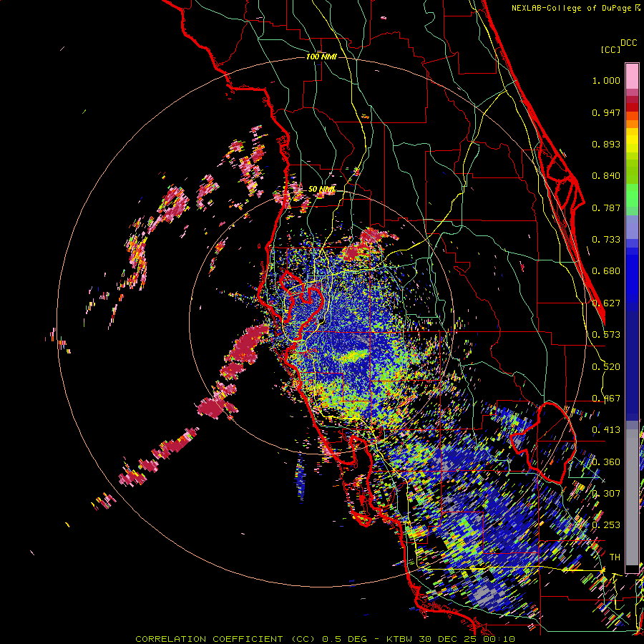Click the 0.947 legend value

pyautogui.click(x=606, y=112)
